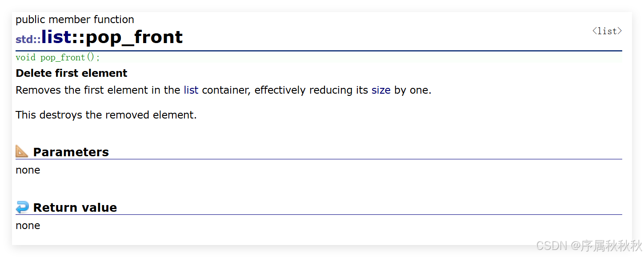644x257 pixels.
Task: Click the 'Delete first element' heading
Action: [72, 73]
